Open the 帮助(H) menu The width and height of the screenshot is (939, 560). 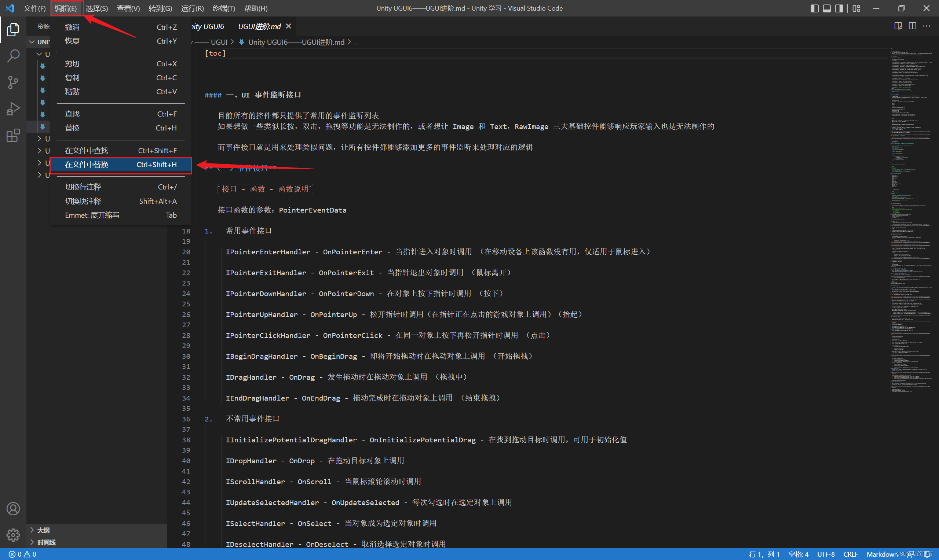[256, 8]
